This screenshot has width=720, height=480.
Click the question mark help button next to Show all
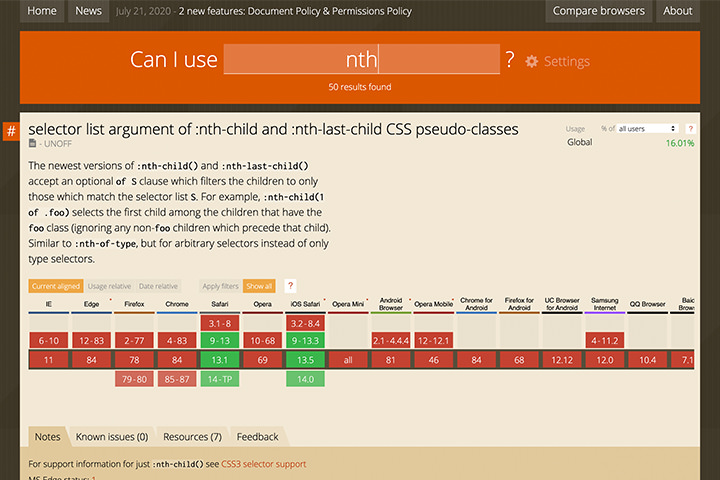pos(290,286)
